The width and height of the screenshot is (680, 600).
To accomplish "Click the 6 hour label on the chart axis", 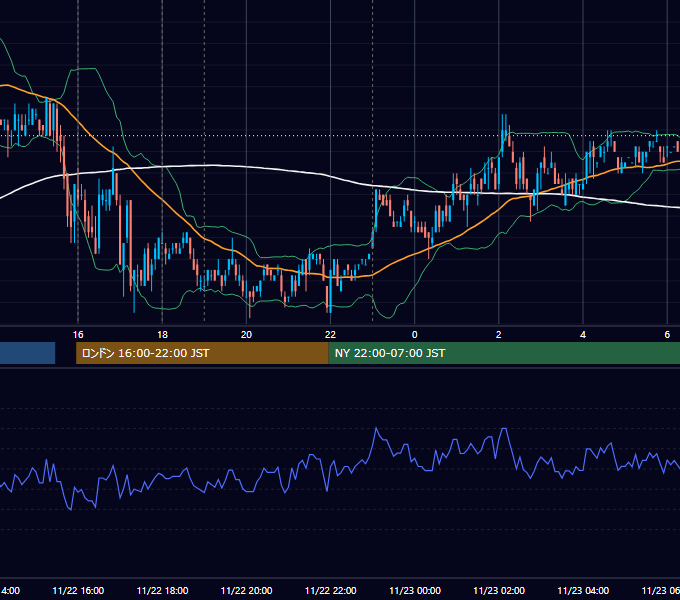I will pyautogui.click(x=667, y=335).
